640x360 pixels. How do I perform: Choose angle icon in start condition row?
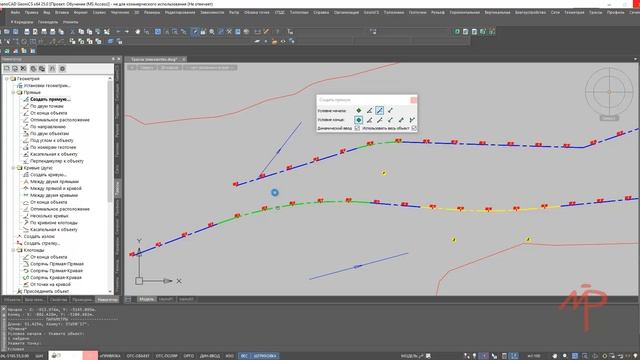(369, 110)
